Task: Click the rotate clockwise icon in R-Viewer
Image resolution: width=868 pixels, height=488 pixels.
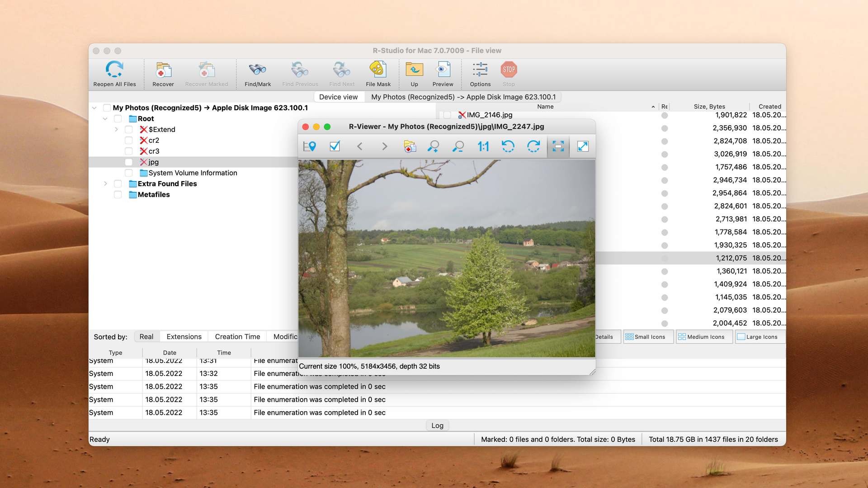Action: click(x=533, y=146)
